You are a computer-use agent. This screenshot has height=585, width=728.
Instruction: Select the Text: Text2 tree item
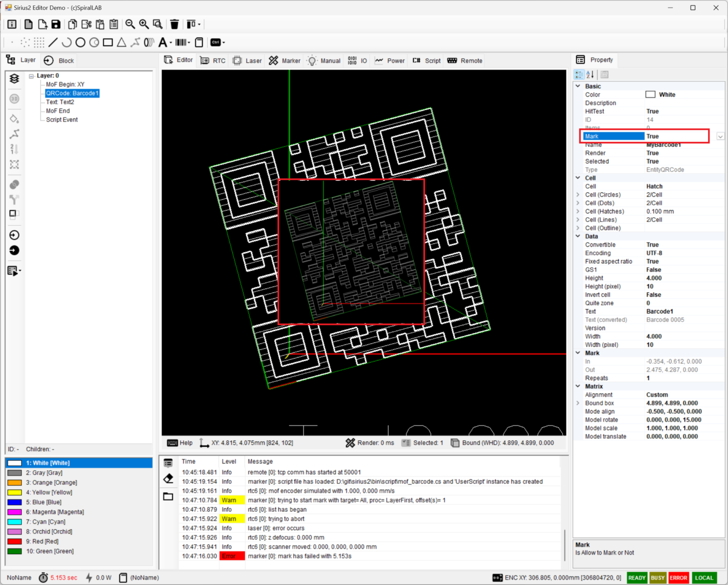pos(60,102)
